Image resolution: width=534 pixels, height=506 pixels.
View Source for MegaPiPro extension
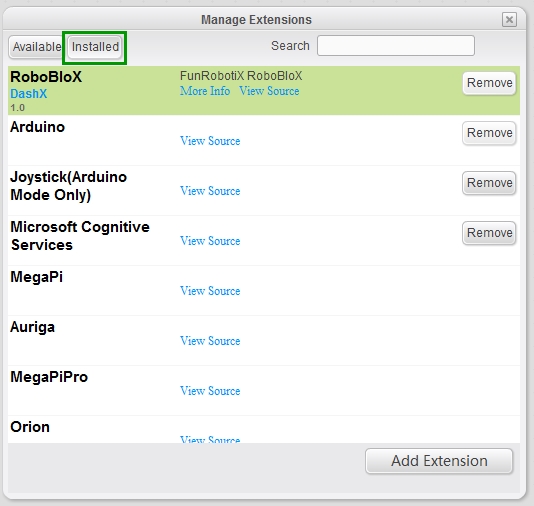210,391
